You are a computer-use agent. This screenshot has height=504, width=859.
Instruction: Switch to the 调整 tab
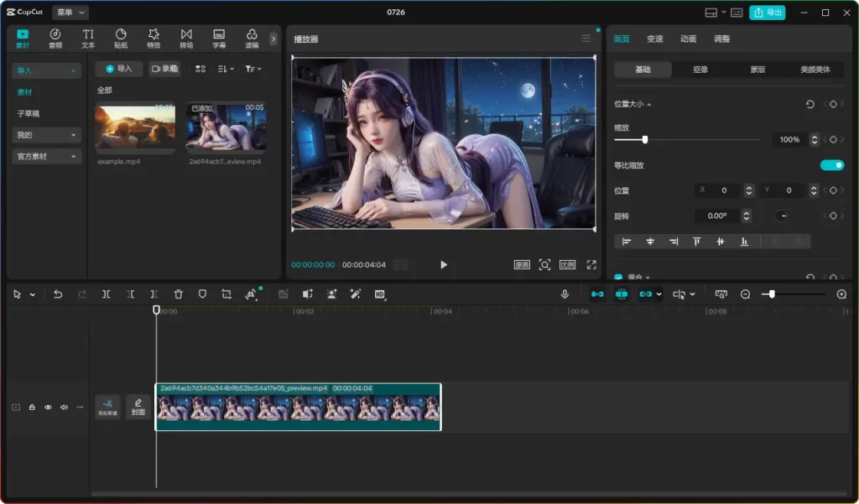721,39
